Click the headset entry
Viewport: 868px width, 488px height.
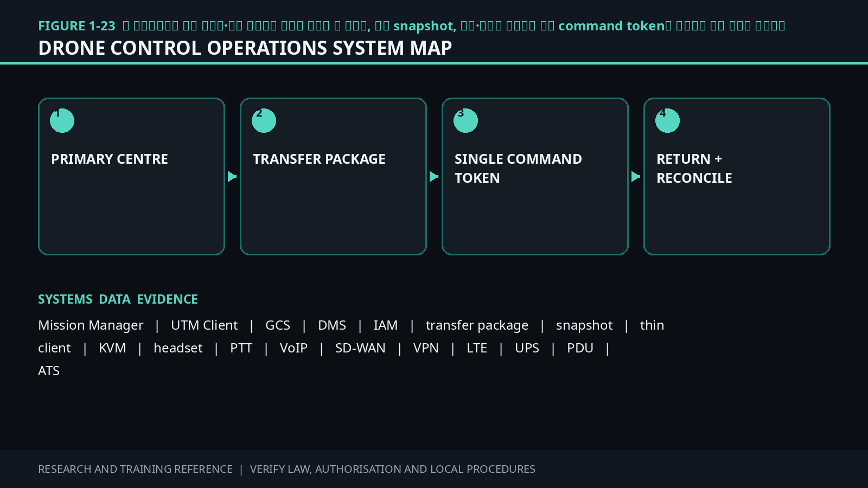click(x=178, y=348)
